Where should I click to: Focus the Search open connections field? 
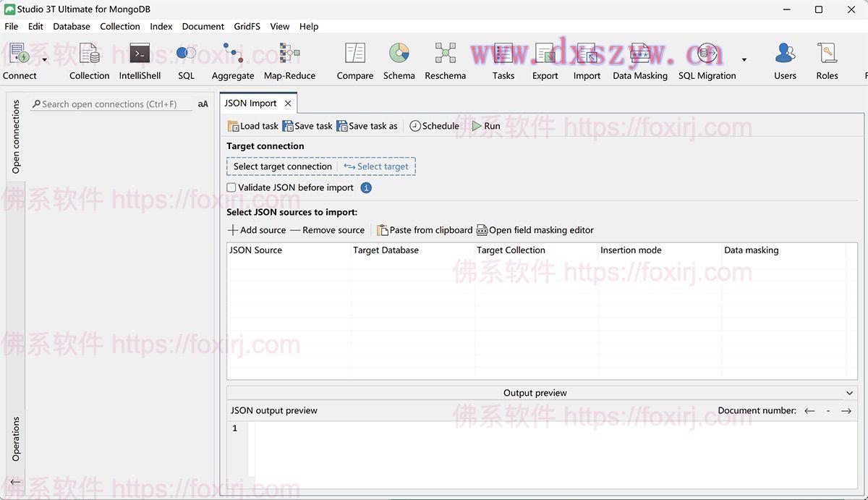click(112, 104)
